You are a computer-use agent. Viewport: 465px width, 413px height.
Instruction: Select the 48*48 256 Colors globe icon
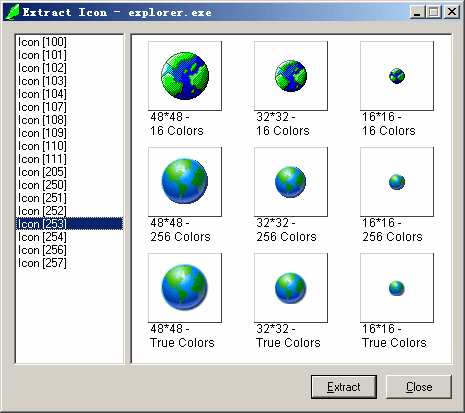[x=185, y=182]
